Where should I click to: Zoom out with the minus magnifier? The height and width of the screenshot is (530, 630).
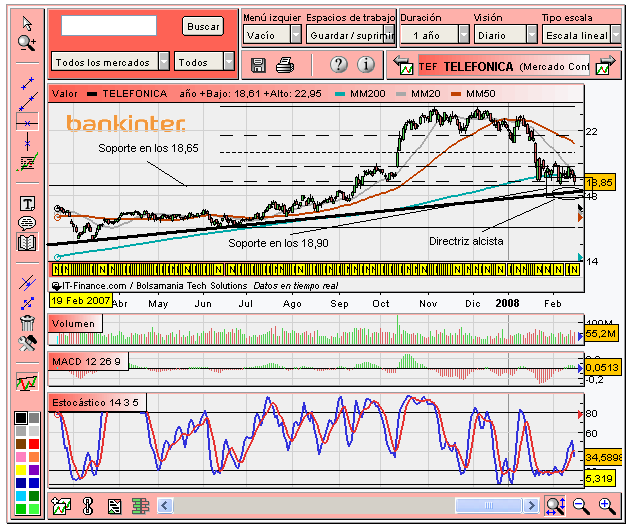click(x=581, y=506)
